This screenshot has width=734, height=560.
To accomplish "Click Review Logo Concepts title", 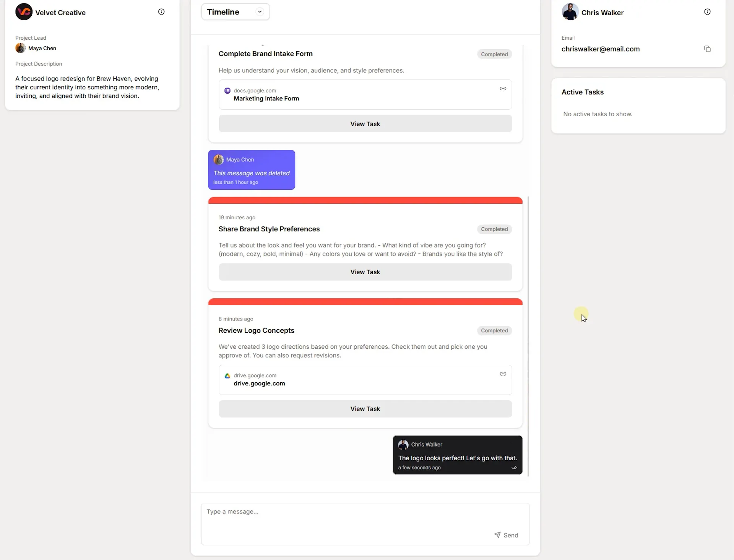I will 257,330.
